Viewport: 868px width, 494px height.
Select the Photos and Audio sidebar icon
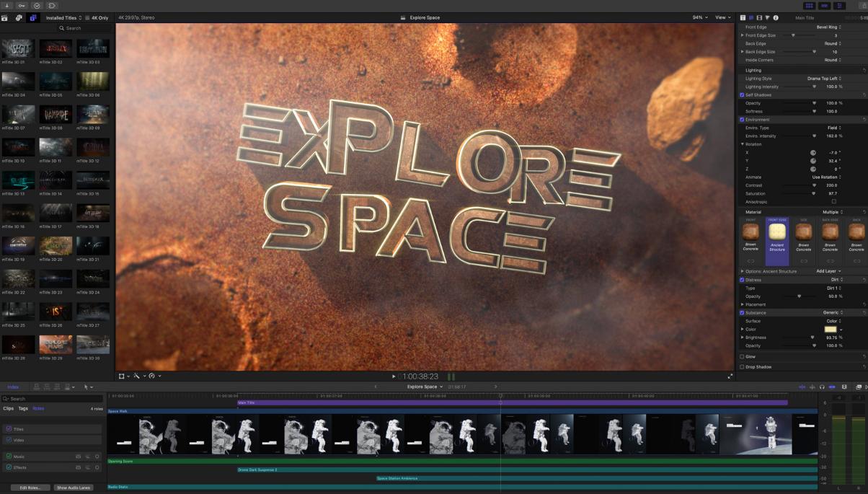(x=19, y=18)
